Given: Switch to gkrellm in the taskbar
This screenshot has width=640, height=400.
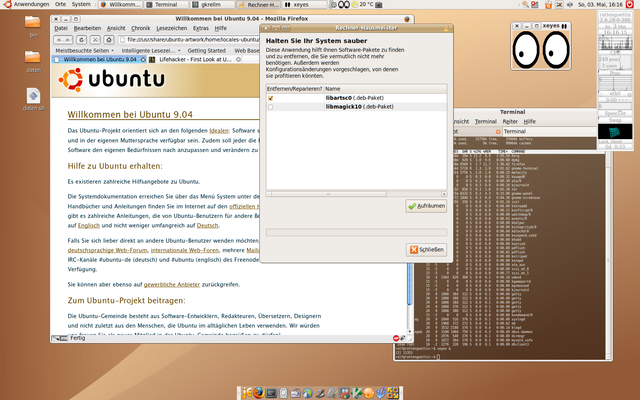Looking at the screenshot, I should (213, 4).
